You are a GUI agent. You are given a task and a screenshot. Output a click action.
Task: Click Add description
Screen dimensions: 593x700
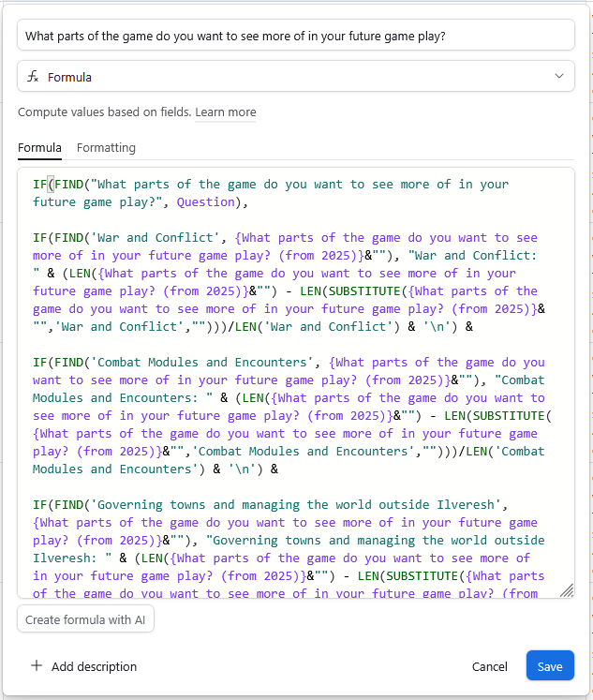coord(94,666)
